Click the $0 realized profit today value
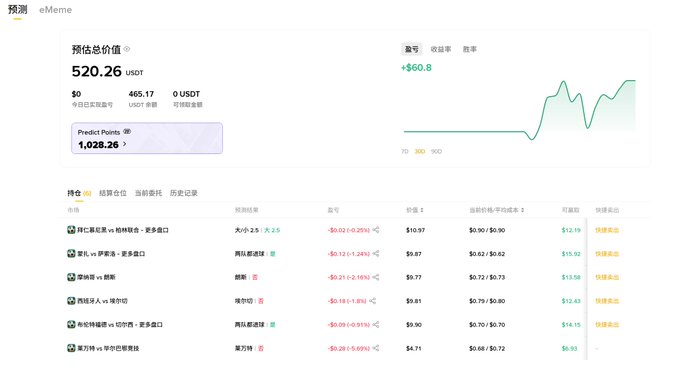This screenshot has height=369, width=679. tap(76, 94)
